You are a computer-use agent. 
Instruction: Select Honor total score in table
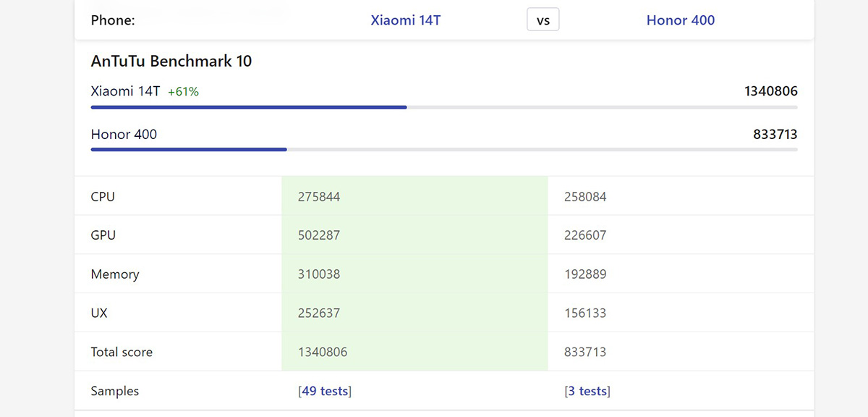(585, 353)
